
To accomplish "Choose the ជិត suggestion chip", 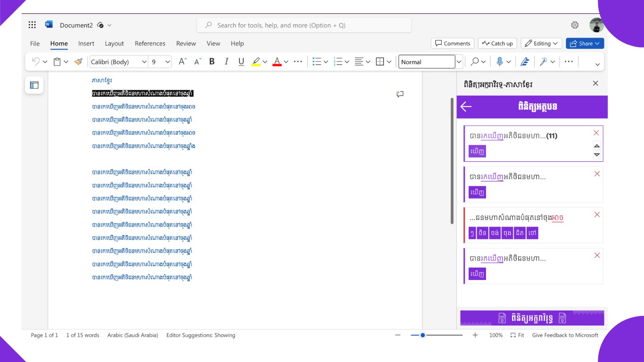I will coord(520,233).
